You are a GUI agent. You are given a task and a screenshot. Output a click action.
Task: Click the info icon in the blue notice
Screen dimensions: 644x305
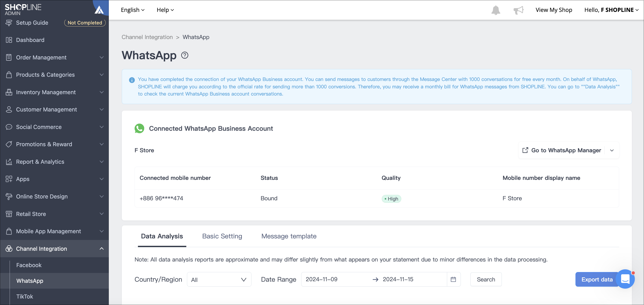click(132, 80)
